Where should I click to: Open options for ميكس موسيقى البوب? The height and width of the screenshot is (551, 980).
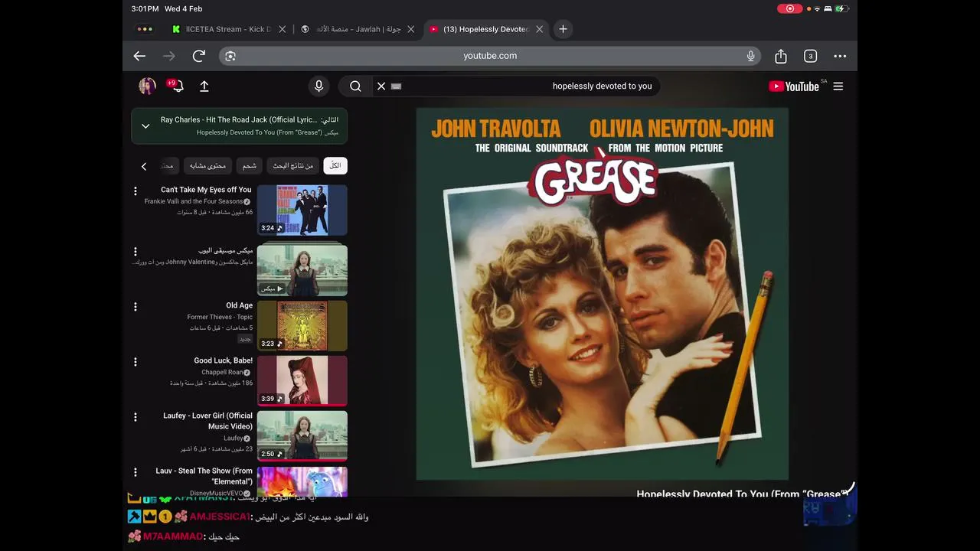tap(136, 252)
